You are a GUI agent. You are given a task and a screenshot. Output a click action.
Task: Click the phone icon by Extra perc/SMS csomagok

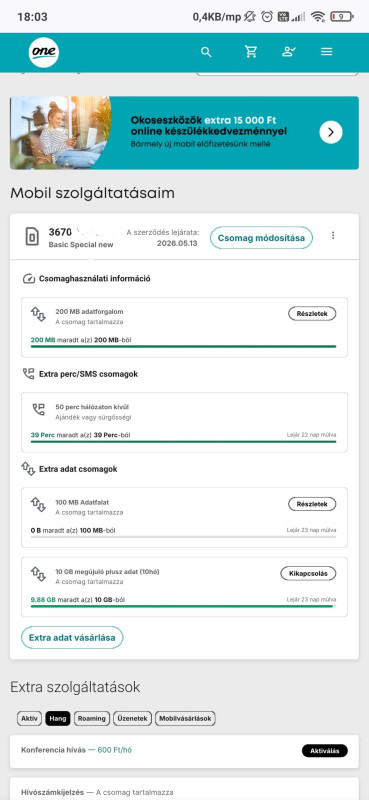coord(28,374)
